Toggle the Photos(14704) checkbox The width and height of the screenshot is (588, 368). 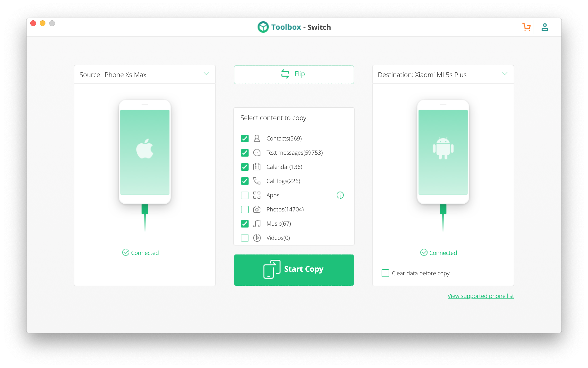pos(244,209)
